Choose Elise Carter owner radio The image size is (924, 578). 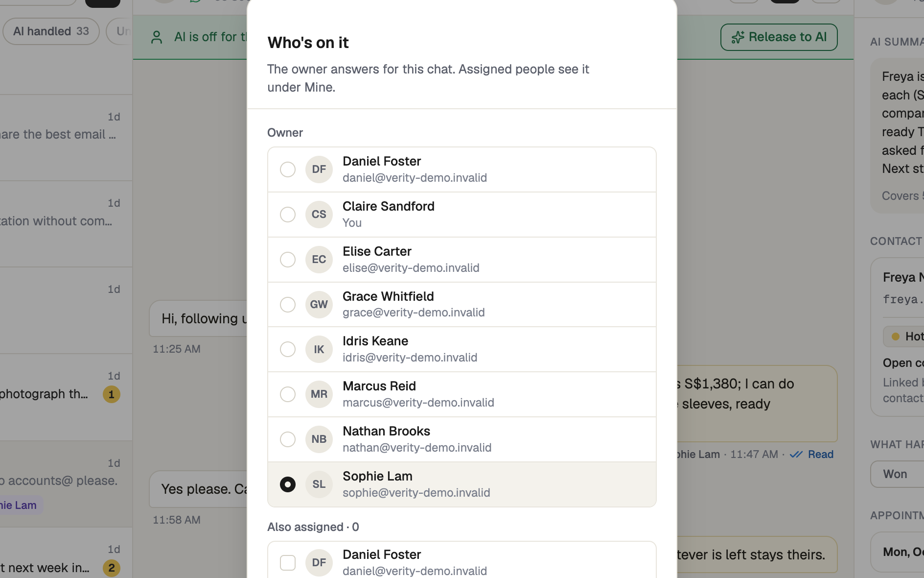[288, 260]
